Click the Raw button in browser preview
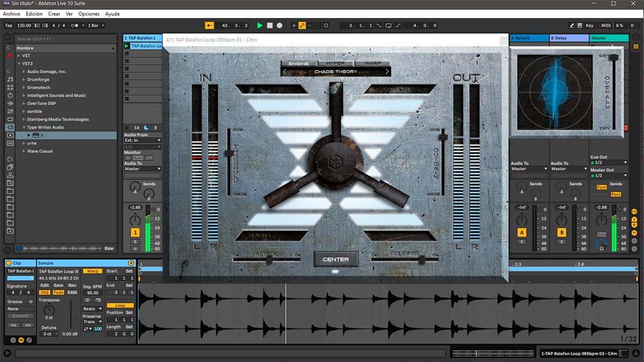The image size is (644, 362). pos(109,248)
